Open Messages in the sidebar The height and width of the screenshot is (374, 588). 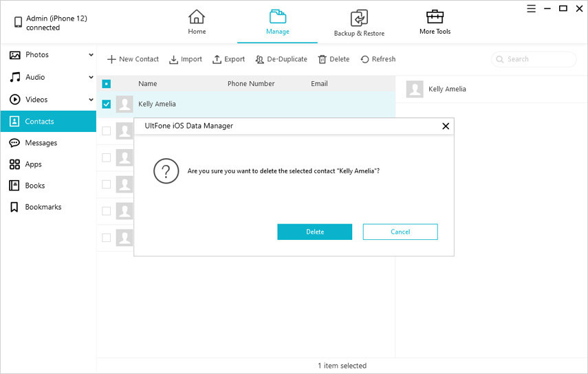[41, 143]
